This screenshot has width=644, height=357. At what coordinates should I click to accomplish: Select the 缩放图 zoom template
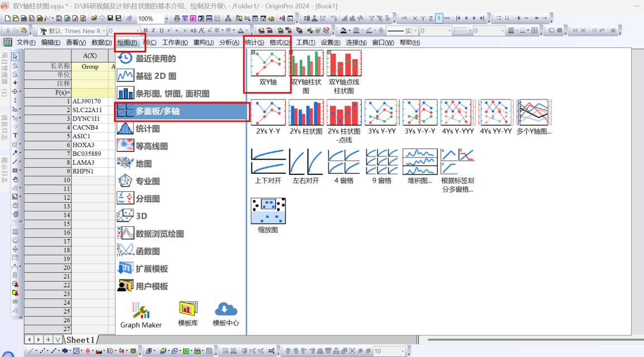[x=268, y=216]
